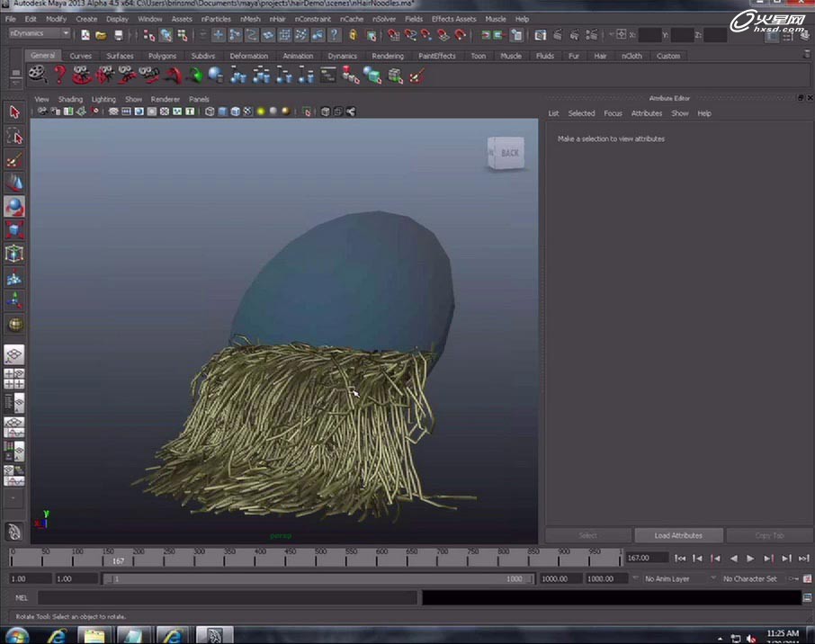Select the arrow Select tool in toolbox
815x644 pixels.
click(13, 112)
